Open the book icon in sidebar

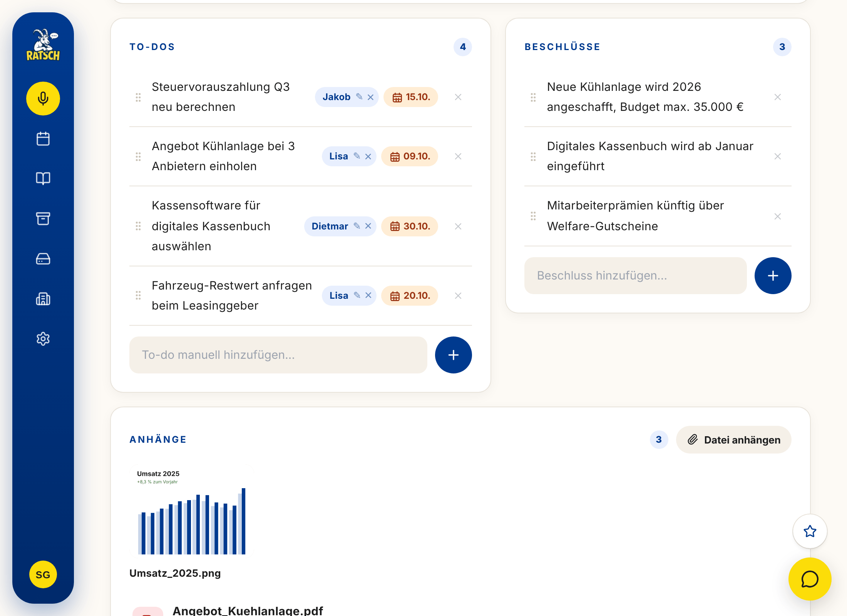[43, 179]
